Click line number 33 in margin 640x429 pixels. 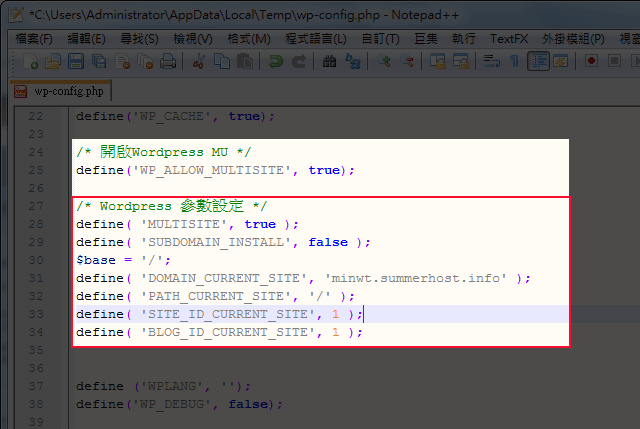click(x=36, y=314)
